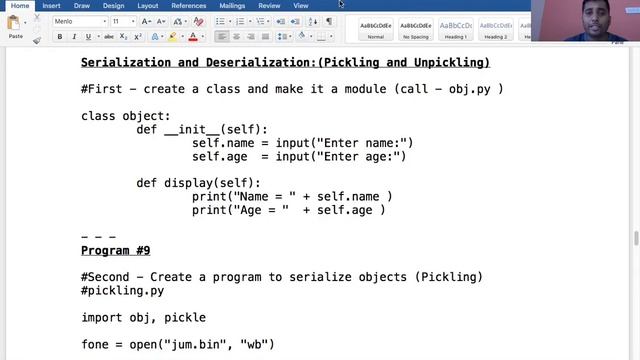Expand the bullets style dropdown arrow

(x=230, y=21)
